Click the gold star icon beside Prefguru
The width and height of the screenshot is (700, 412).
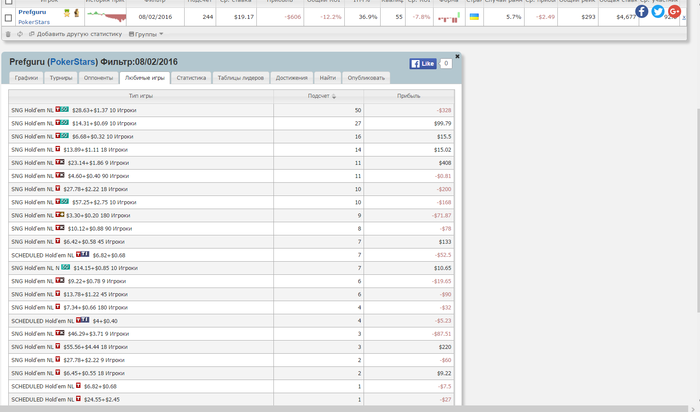(67, 13)
